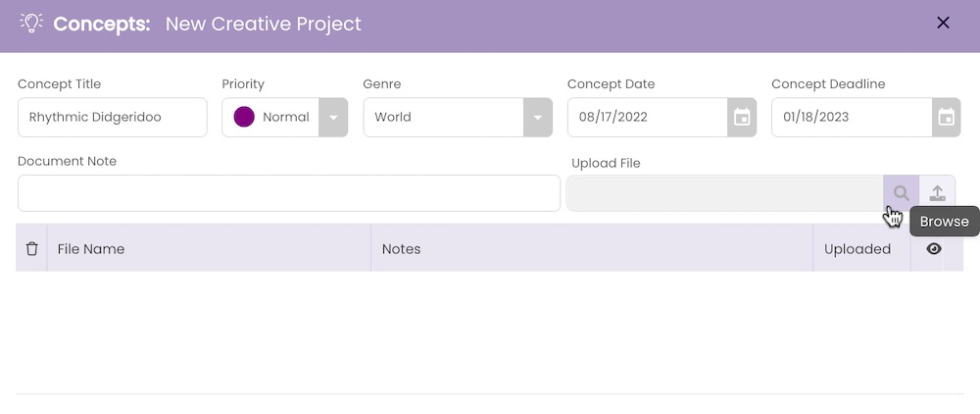Screen dimensions: 980x414
Task: Click the purple Normal priority swatch
Action: (244, 117)
